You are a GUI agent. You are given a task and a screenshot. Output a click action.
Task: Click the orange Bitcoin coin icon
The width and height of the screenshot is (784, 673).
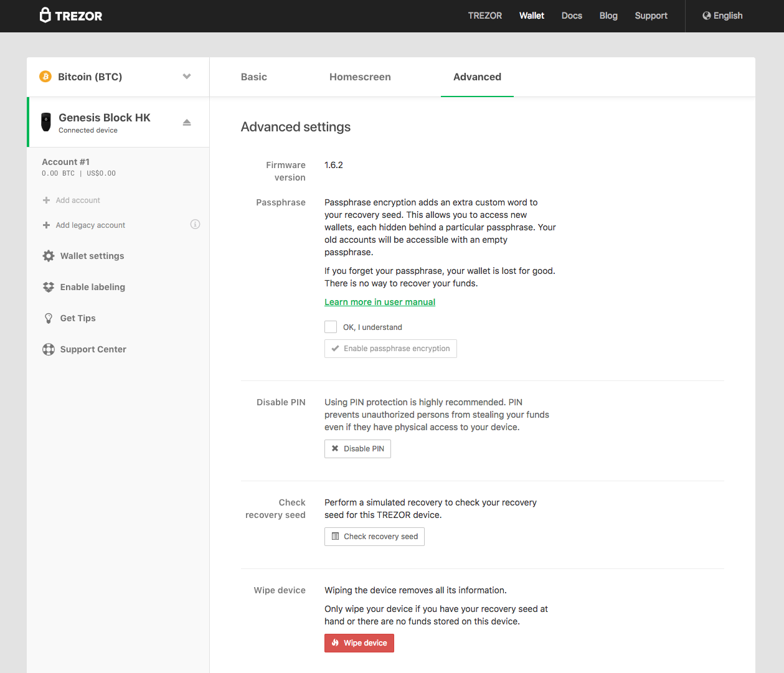point(45,77)
